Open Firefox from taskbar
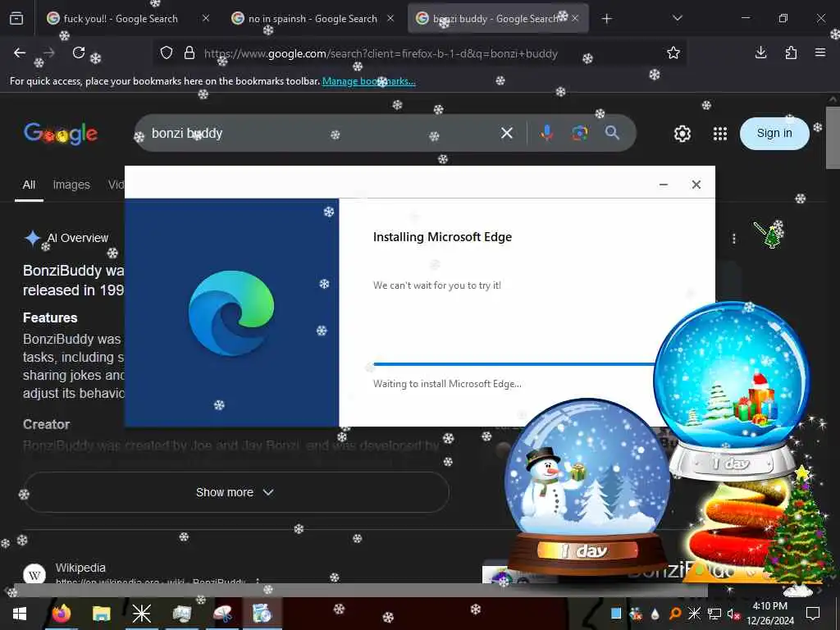This screenshot has height=630, width=840. 61,614
